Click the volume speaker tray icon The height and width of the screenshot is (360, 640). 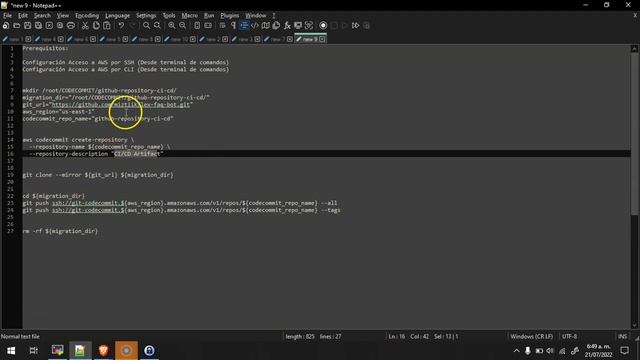pyautogui.click(x=550, y=351)
